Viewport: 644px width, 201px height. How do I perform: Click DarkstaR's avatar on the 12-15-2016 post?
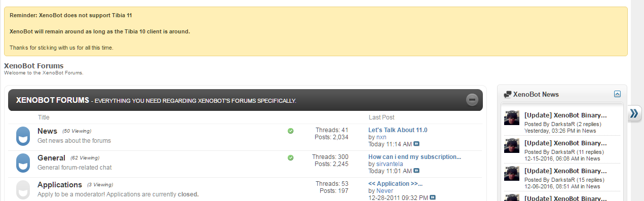pos(512,146)
